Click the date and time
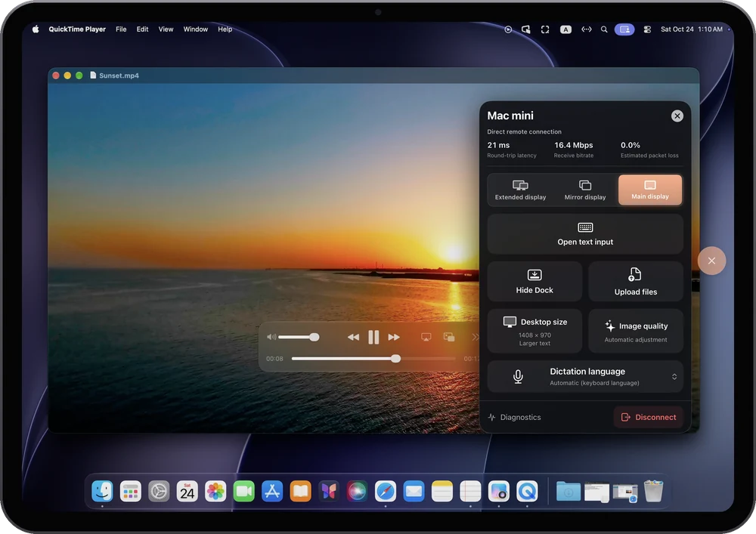756x534 pixels. [692, 29]
